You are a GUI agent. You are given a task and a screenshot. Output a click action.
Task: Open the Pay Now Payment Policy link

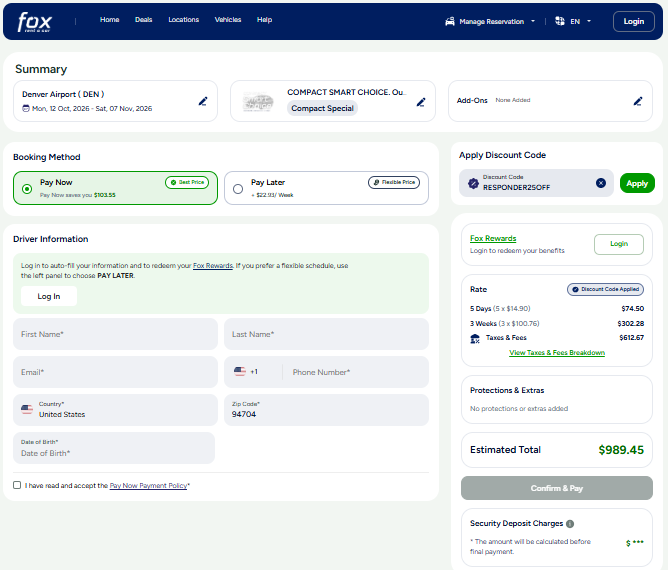pyautogui.click(x=148, y=486)
